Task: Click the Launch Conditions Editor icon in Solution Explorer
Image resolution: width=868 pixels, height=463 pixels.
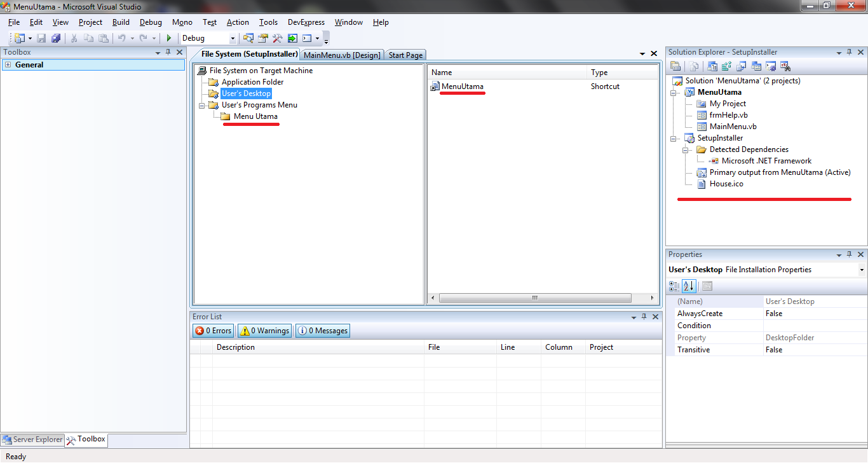Action: pyautogui.click(x=785, y=66)
